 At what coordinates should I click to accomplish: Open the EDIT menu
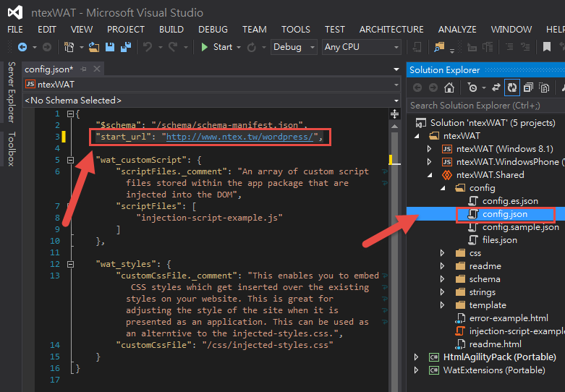click(47, 29)
